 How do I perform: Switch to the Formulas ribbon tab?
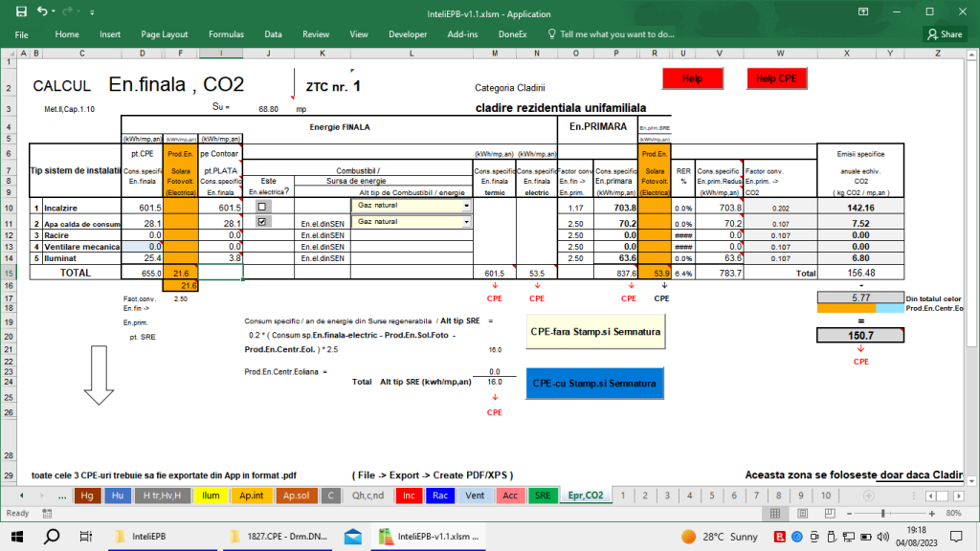tap(226, 33)
